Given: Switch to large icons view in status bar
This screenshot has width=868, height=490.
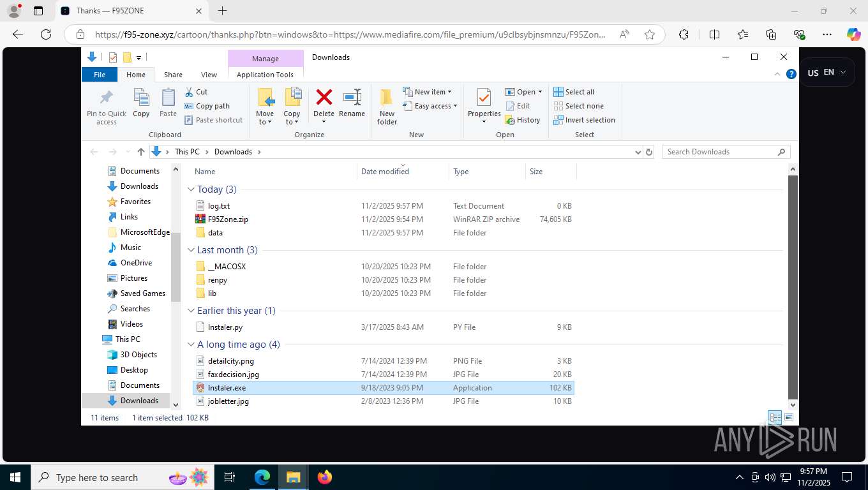Looking at the screenshot, I should [x=789, y=418].
